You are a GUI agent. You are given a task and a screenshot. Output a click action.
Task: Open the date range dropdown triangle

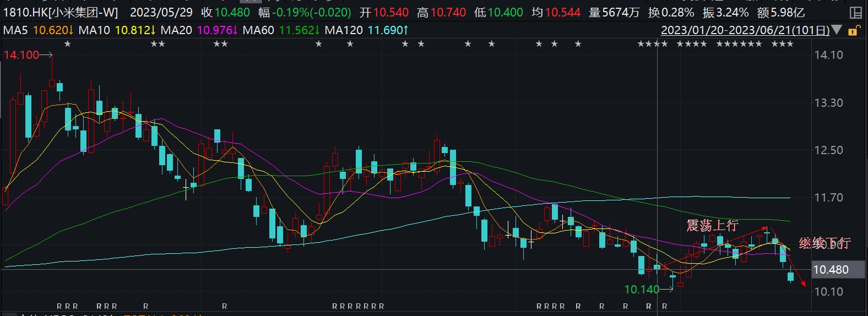click(837, 30)
